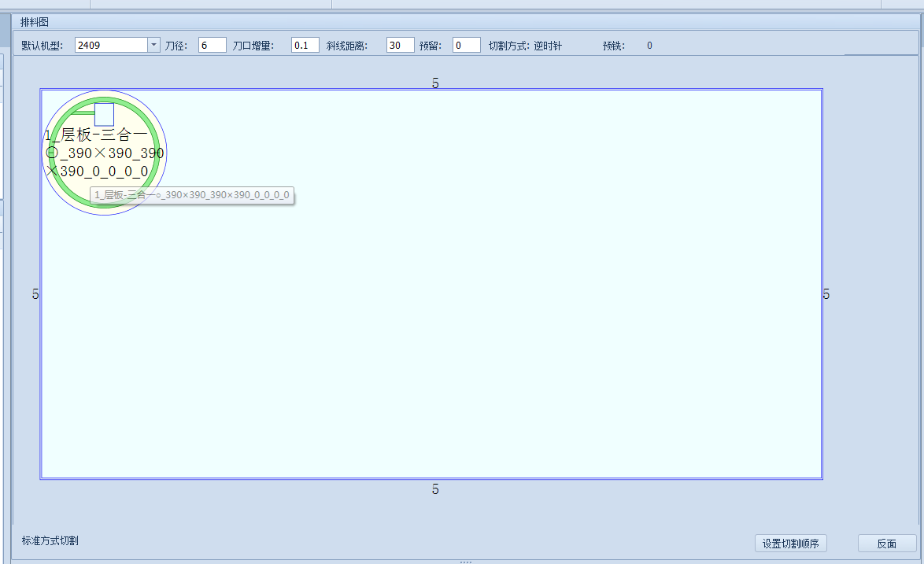This screenshot has height=564, width=924.
Task: Click the 反面 button
Action: click(x=886, y=544)
